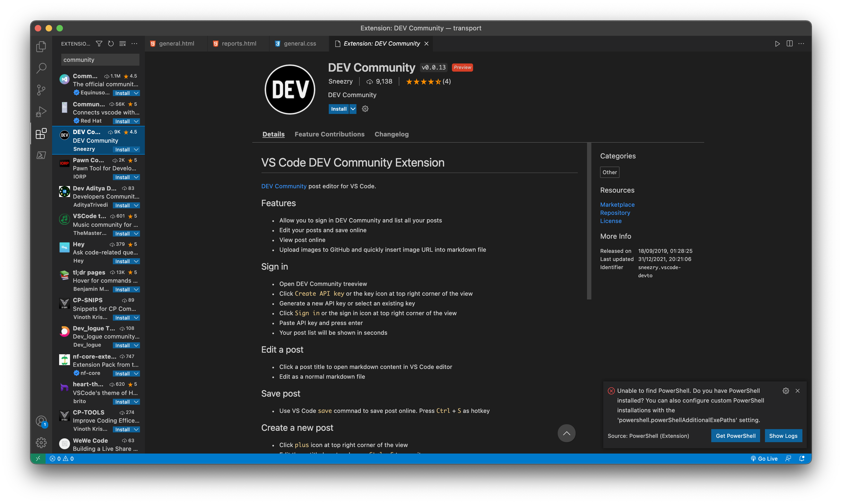
Task: Clear extensions search results icon
Action: [x=123, y=43]
